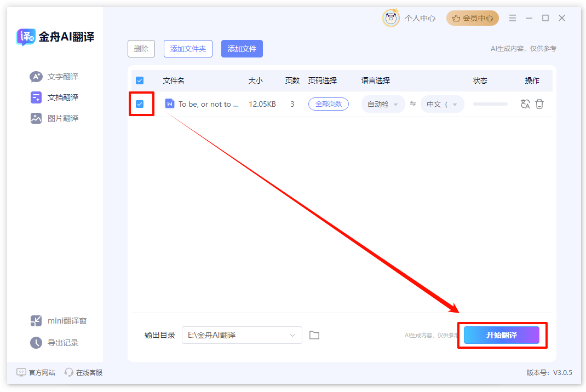Uncheck the 'To be, or not to' file row
586x392 pixels.
pos(140,103)
